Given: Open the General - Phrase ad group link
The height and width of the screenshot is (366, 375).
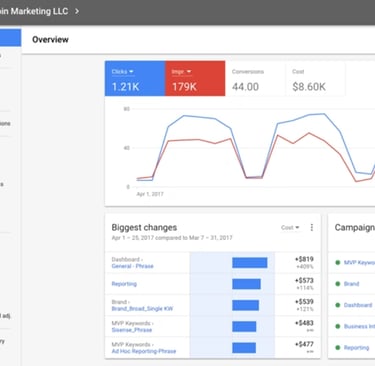Looking at the screenshot, I should click(133, 266).
